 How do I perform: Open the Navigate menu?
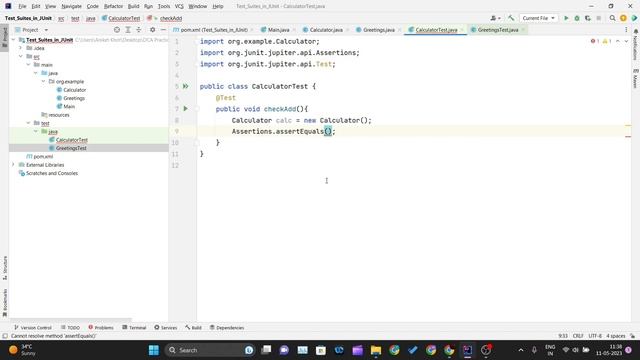(x=71, y=6)
